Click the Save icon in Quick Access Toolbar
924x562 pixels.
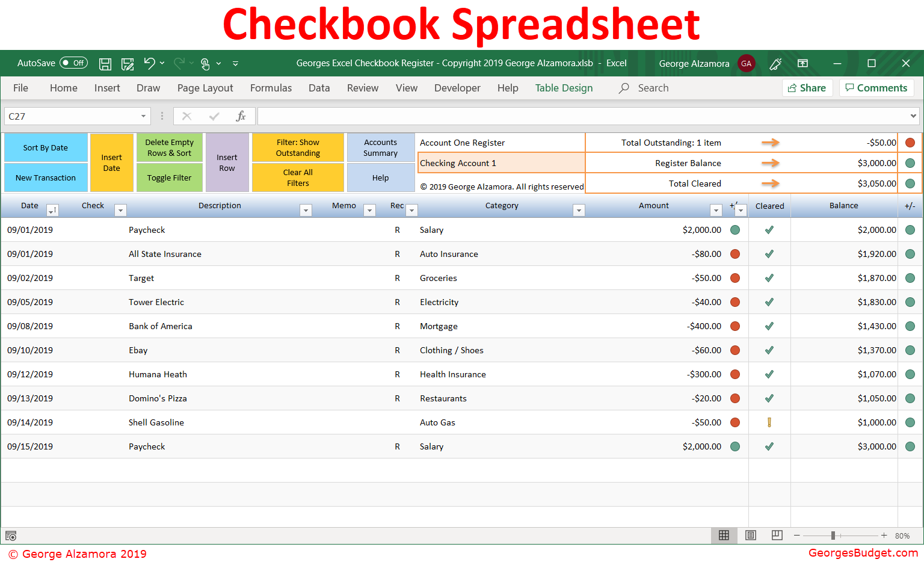(105, 63)
